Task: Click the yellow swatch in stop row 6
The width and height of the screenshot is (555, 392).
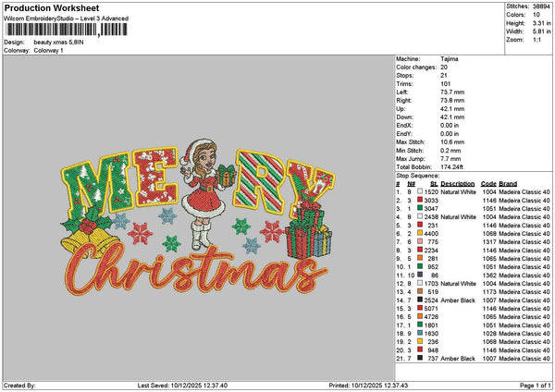Action: [x=420, y=233]
